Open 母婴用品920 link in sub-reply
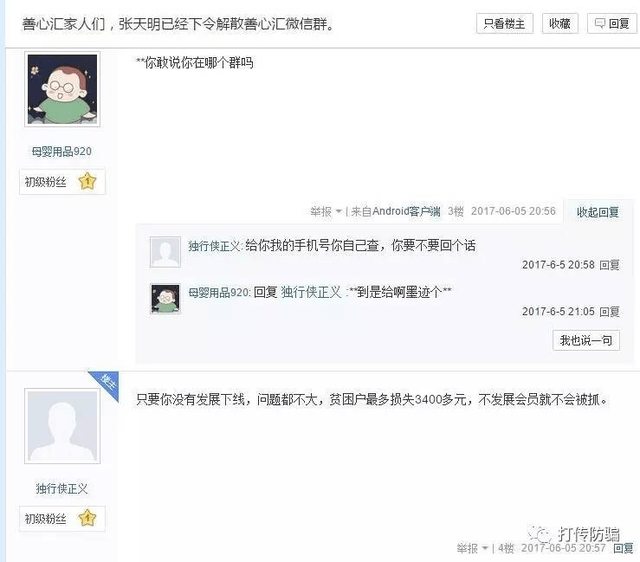 [x=218, y=292]
